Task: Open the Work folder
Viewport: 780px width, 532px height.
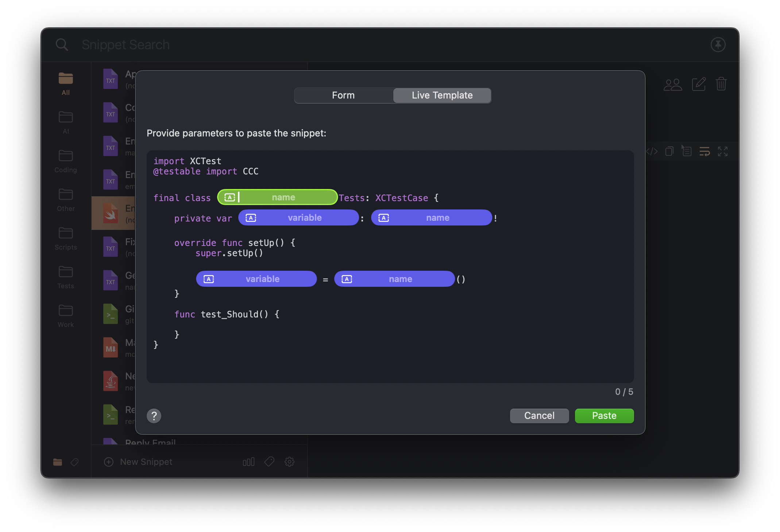Action: click(66, 316)
